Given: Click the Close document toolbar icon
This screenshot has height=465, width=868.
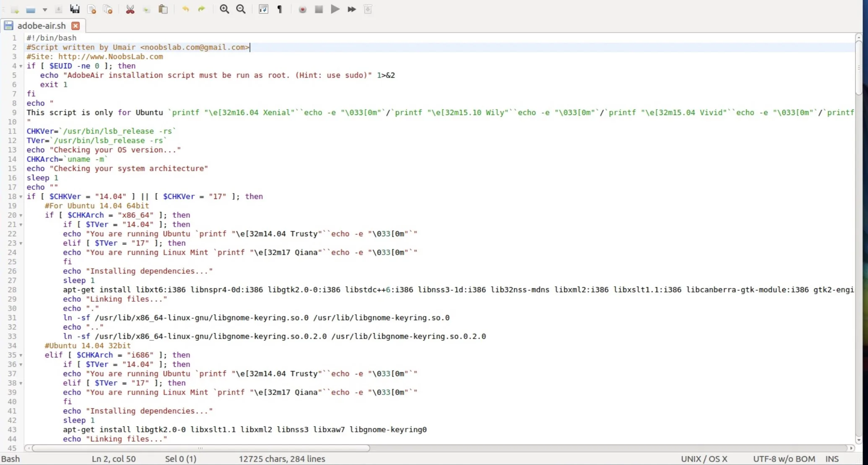Looking at the screenshot, I should (x=91, y=9).
